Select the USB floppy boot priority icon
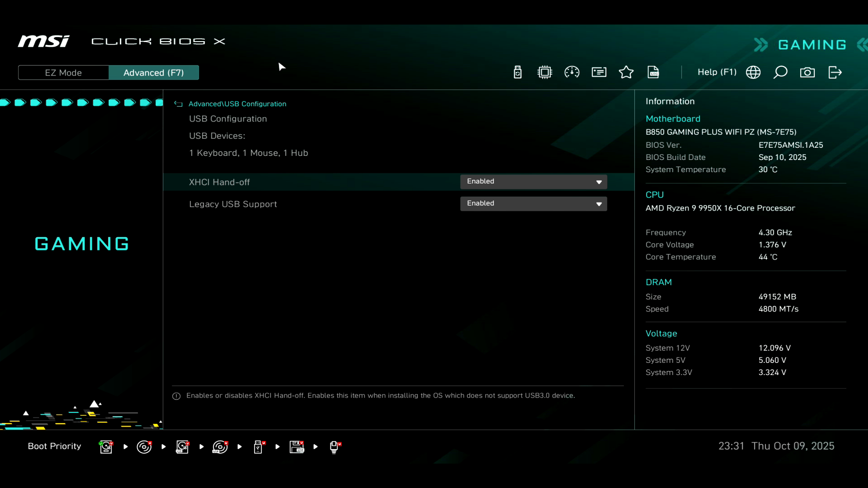Image resolution: width=868 pixels, height=488 pixels. pos(297,447)
